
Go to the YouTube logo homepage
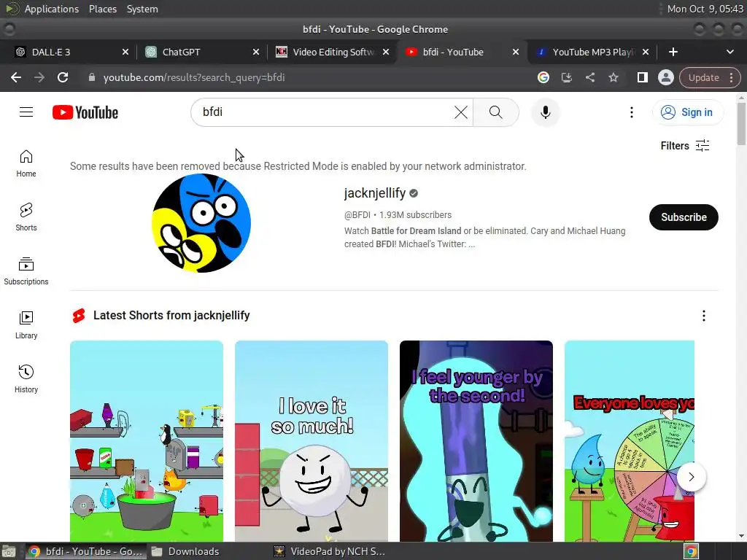[85, 112]
